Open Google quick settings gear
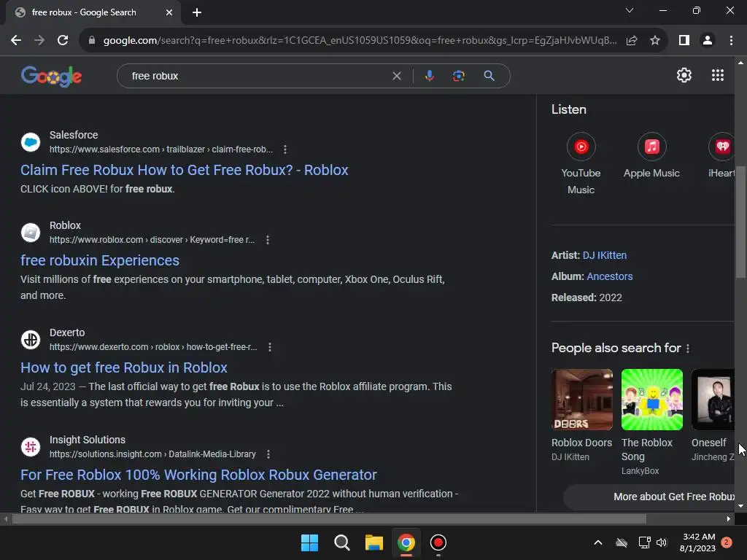 tap(684, 75)
